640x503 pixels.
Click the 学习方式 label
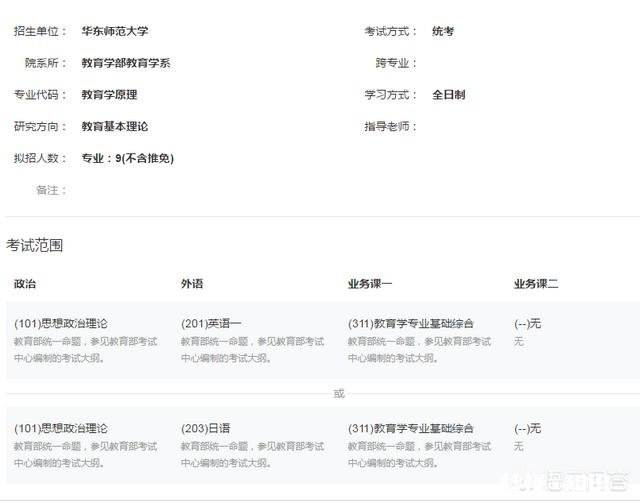tap(391, 95)
